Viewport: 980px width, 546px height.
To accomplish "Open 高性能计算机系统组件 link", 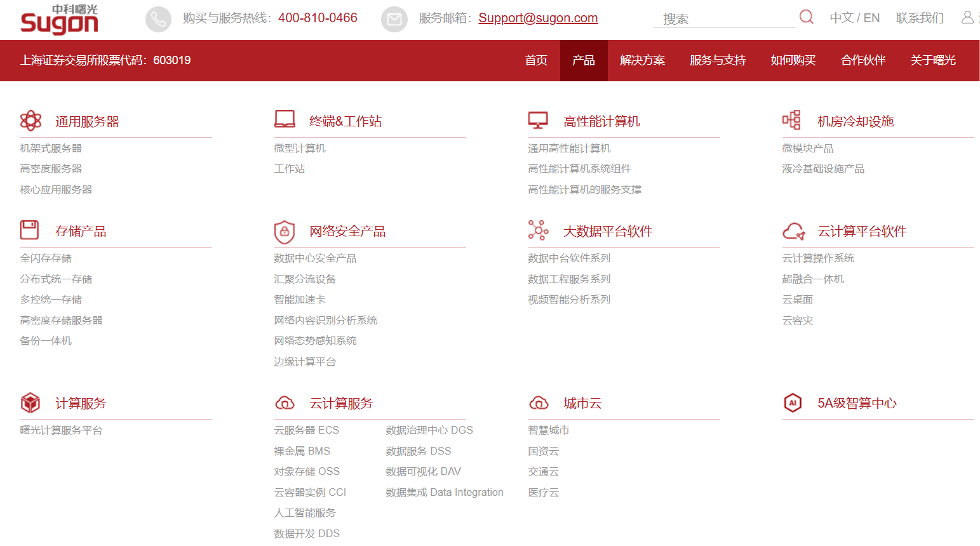I will (x=580, y=168).
